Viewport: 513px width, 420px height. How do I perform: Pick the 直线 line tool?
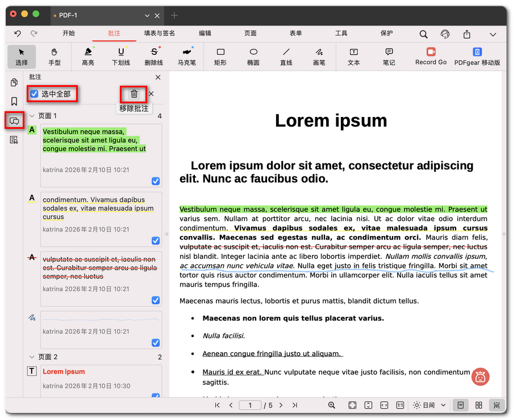286,57
